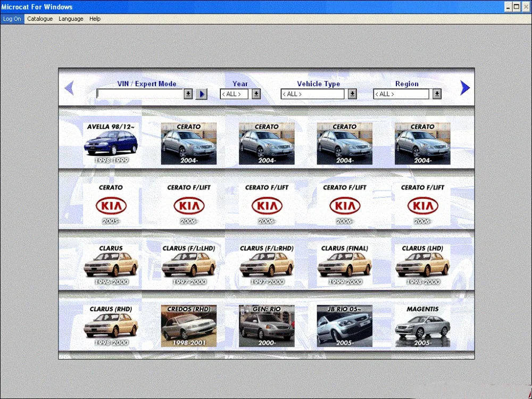Open the Credos (RHD) 1998-2001 catalogue
532x399 pixels.
[x=189, y=326]
